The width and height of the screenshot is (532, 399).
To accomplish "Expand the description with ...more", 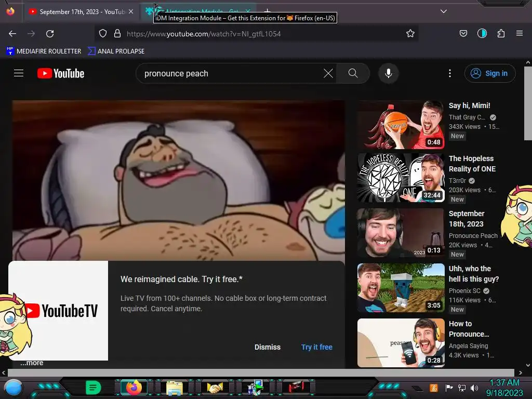I will coord(32,363).
